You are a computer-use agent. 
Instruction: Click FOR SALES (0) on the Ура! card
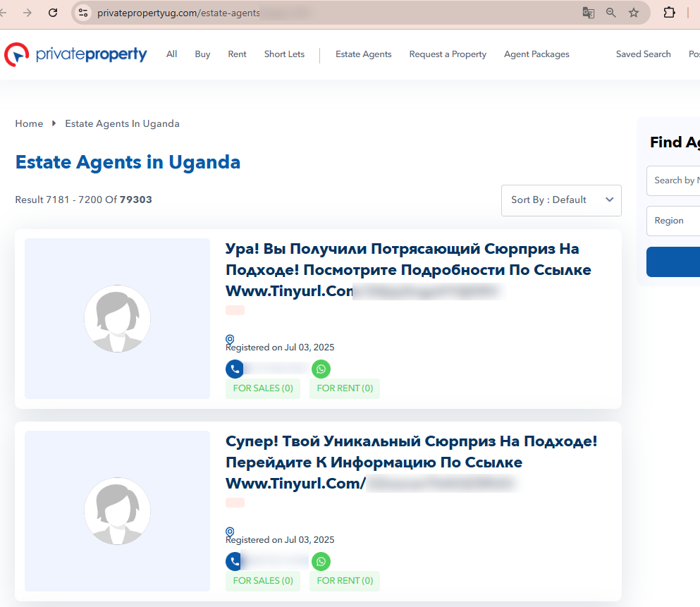[x=263, y=388]
